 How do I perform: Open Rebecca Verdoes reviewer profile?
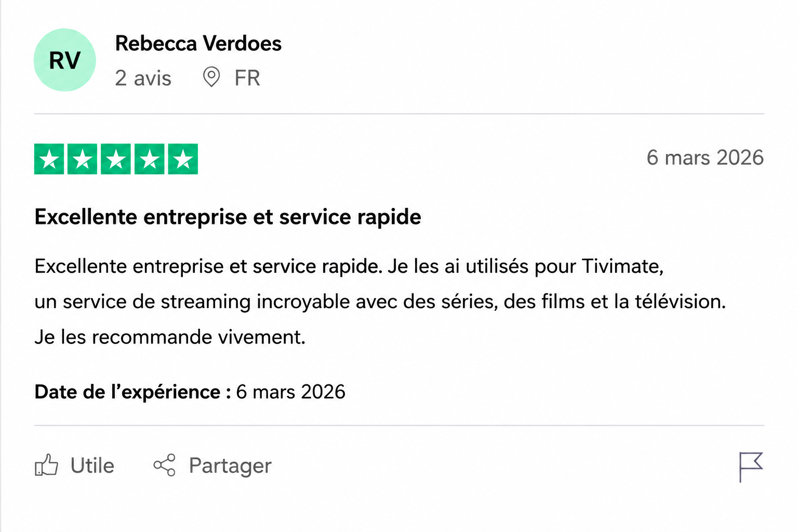point(198,44)
